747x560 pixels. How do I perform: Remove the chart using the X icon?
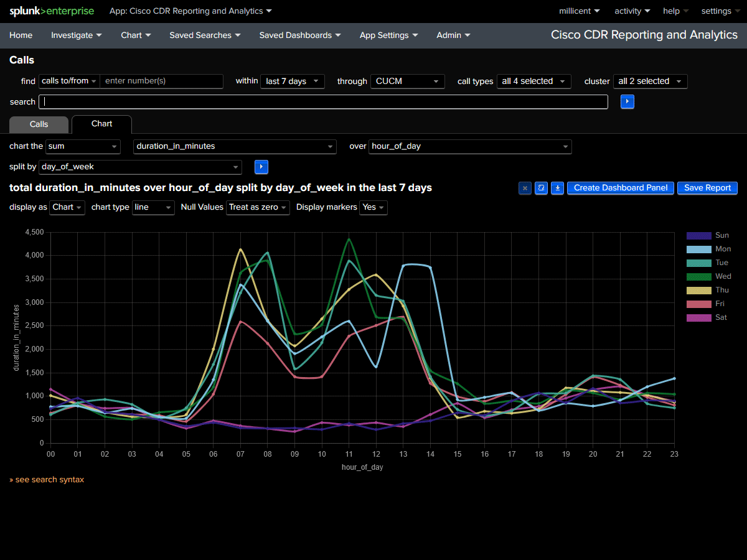click(525, 188)
